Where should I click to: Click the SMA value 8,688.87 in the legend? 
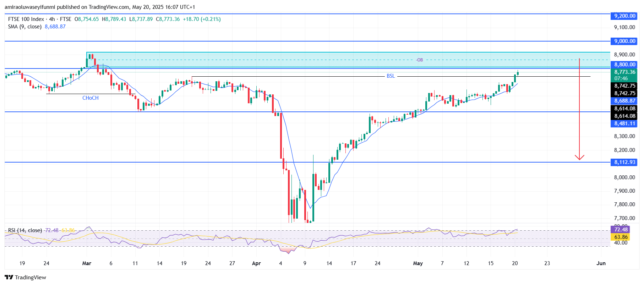point(55,27)
